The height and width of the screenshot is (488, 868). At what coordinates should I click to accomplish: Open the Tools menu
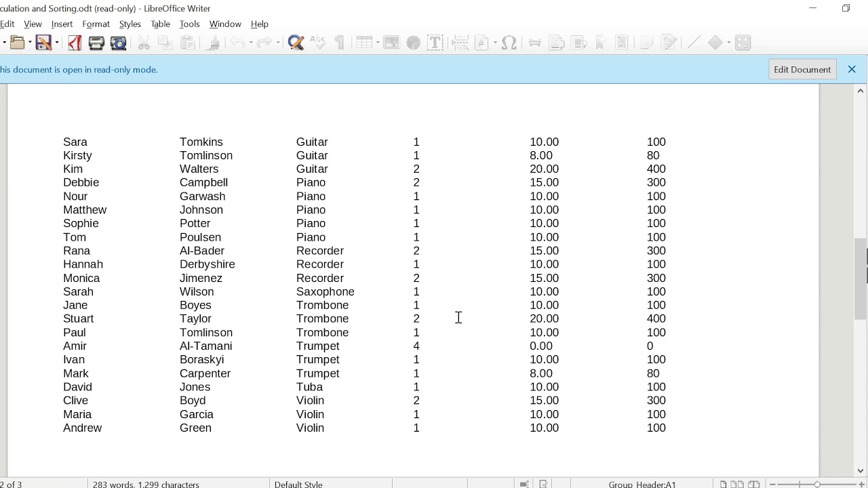[189, 24]
